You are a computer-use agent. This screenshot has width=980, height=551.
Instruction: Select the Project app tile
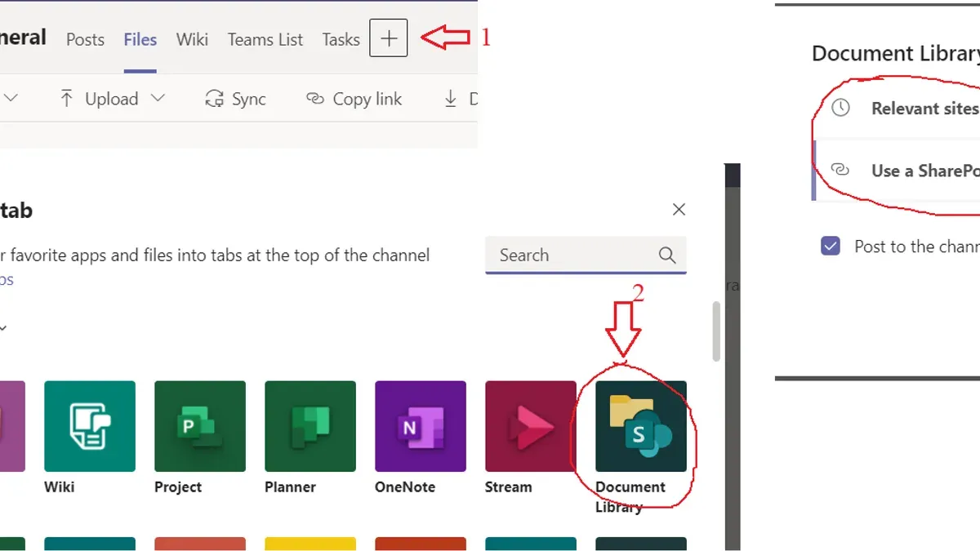click(x=200, y=426)
